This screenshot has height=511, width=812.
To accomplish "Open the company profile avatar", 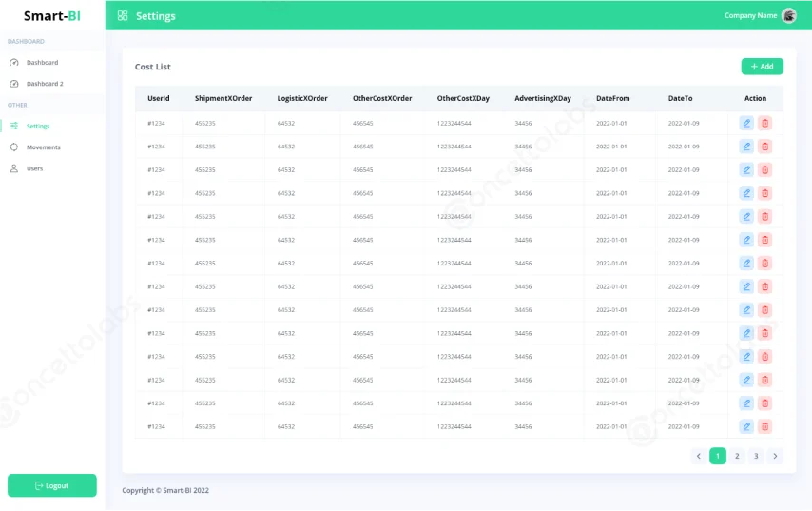I will [788, 15].
